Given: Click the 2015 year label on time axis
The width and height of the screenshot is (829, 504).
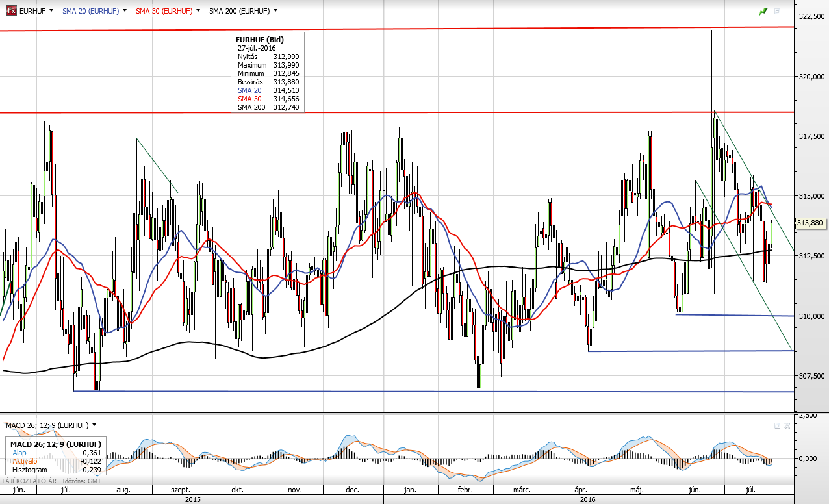Looking at the screenshot, I should 192,499.
